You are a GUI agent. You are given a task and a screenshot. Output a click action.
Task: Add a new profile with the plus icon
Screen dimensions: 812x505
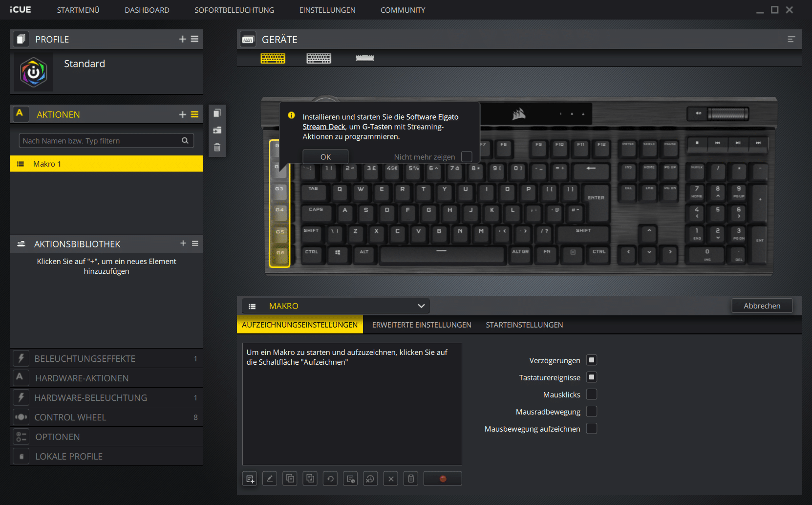[182, 39]
